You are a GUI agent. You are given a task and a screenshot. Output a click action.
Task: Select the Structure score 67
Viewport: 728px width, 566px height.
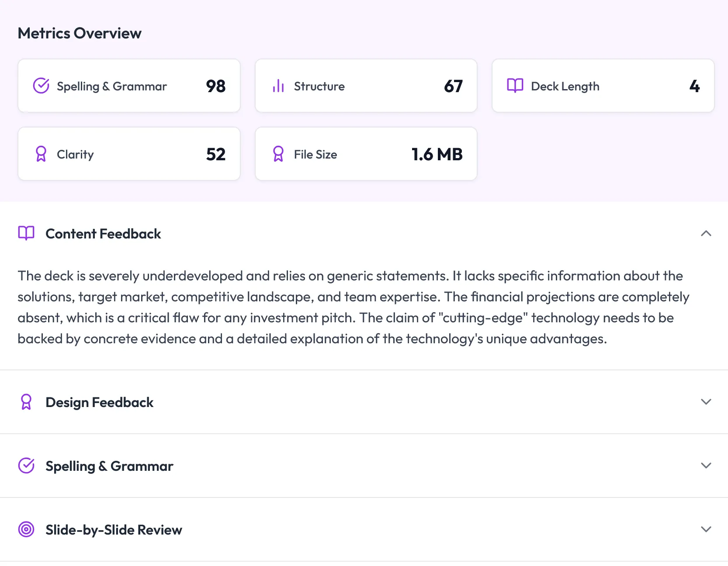[453, 86]
